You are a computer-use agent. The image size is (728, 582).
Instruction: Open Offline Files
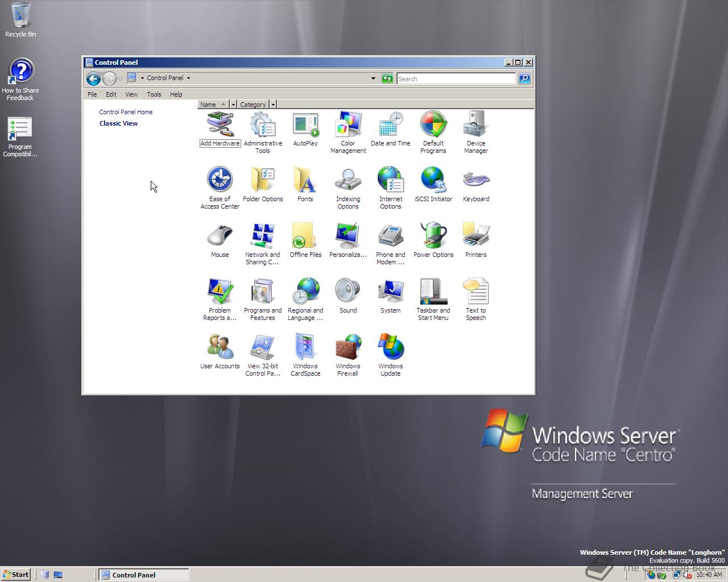coord(305,241)
